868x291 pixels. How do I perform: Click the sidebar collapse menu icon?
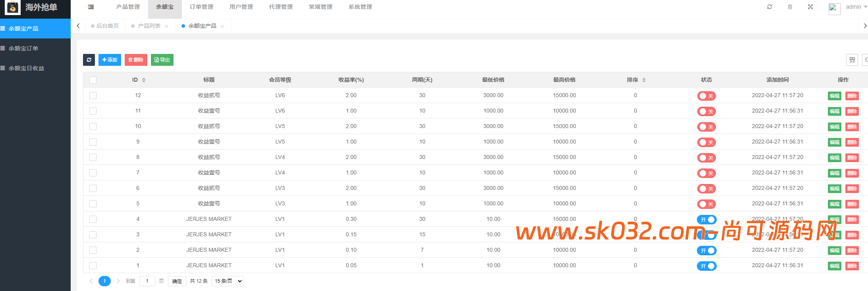click(91, 7)
